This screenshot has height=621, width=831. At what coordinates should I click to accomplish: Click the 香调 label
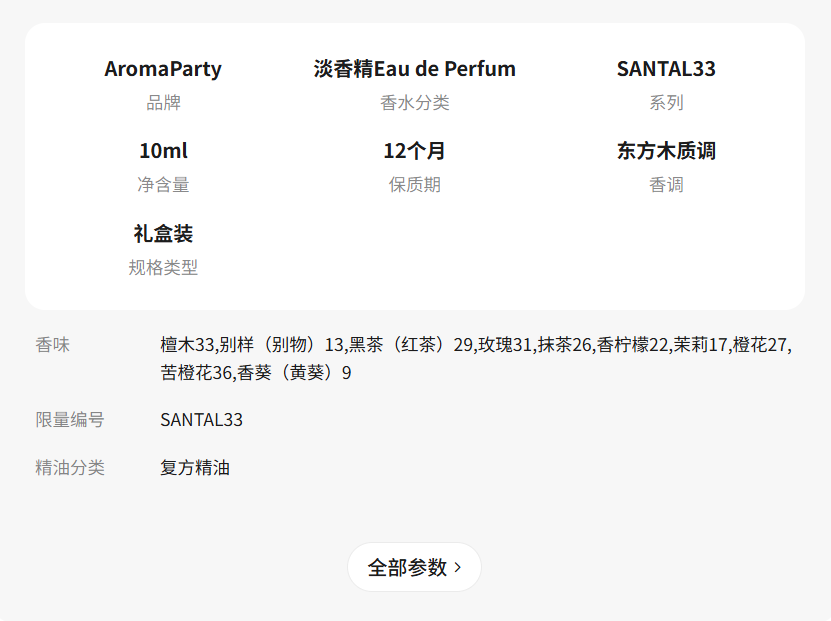pyautogui.click(x=666, y=184)
